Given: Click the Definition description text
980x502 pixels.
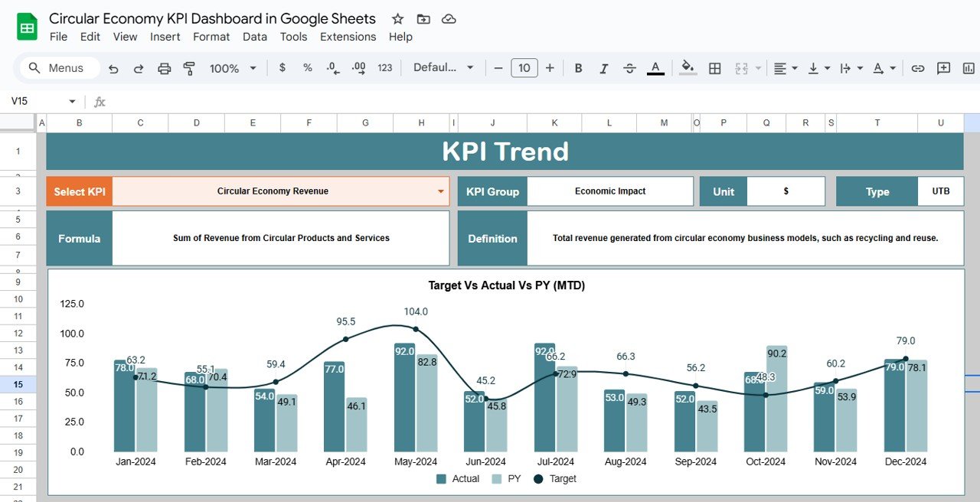Looking at the screenshot, I should tap(745, 238).
